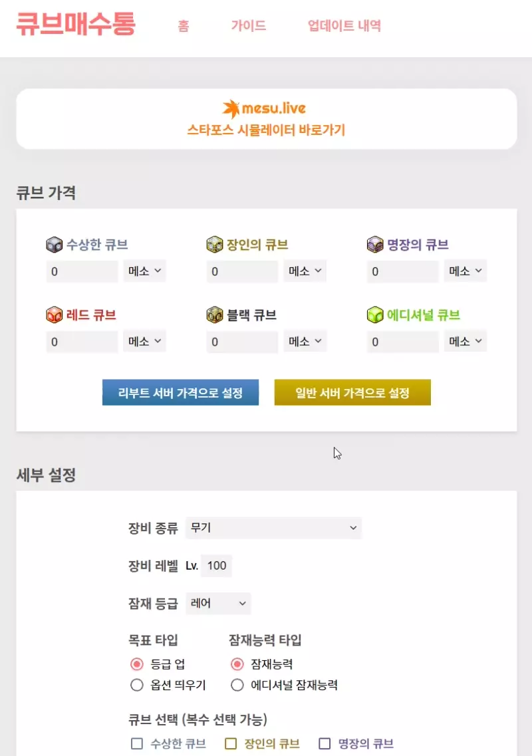Open the 장비 종류 dropdown showing 무기
532x756 pixels.
coord(273,528)
